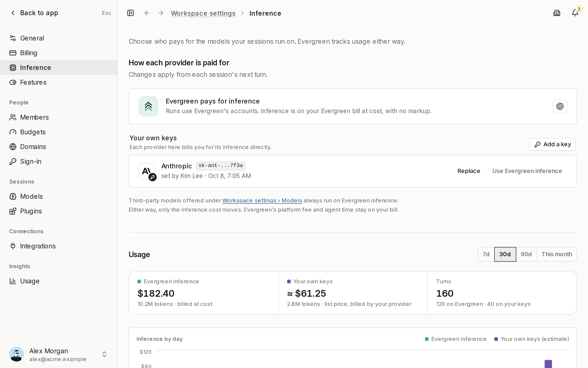Open the Plugins page
588x368 pixels.
59,211
